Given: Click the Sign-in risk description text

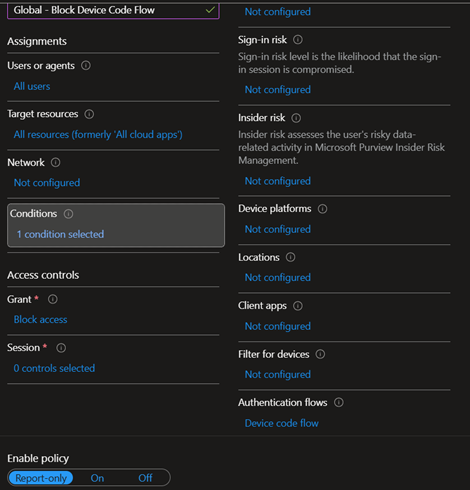Looking at the screenshot, I should tap(339, 63).
